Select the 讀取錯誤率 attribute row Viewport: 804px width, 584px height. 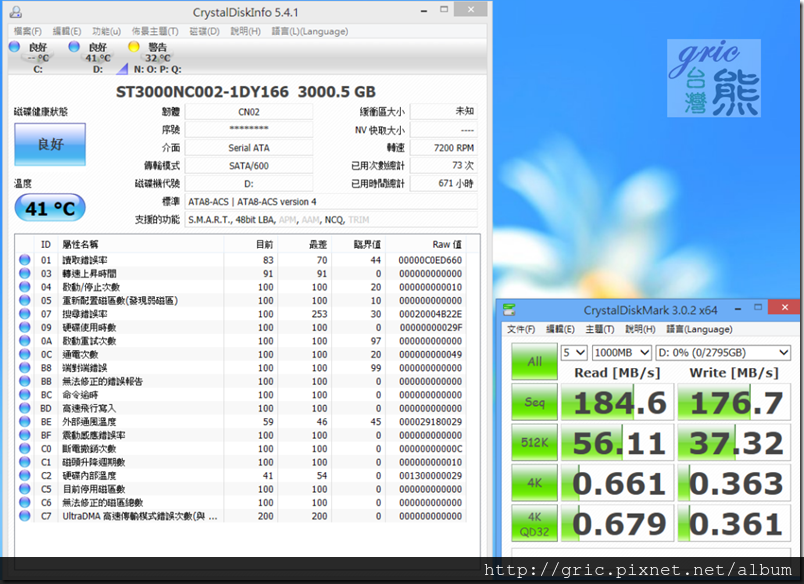242,260
